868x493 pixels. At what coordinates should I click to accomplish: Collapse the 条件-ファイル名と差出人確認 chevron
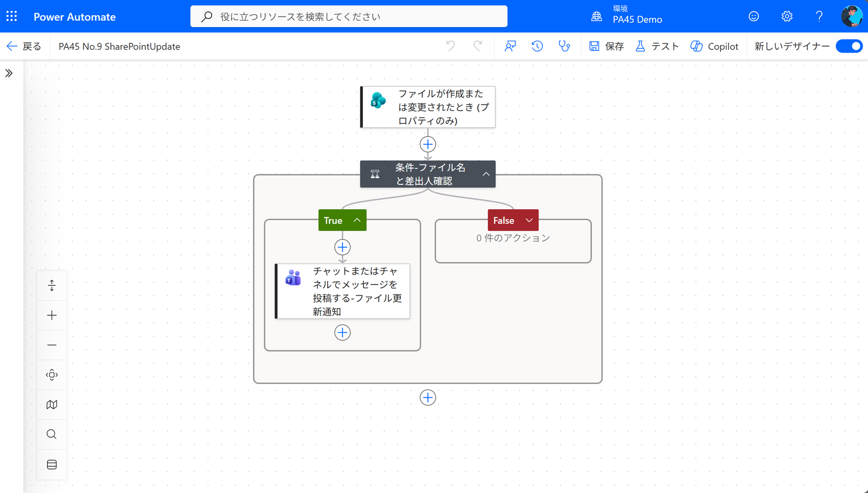(x=486, y=174)
